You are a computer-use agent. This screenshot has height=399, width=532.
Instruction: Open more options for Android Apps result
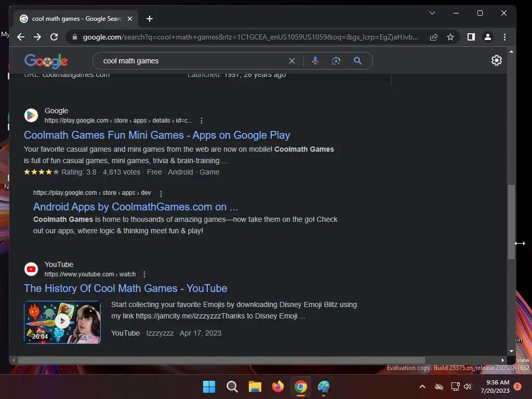(161, 193)
